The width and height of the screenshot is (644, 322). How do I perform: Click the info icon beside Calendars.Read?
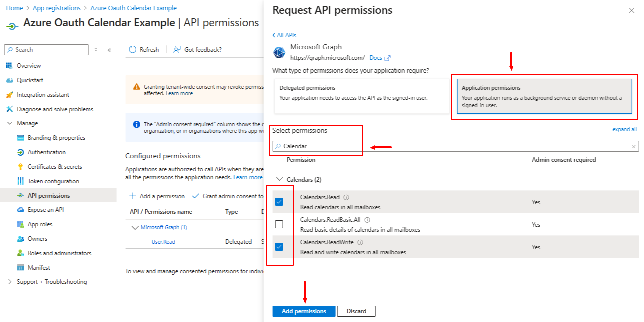click(x=346, y=197)
